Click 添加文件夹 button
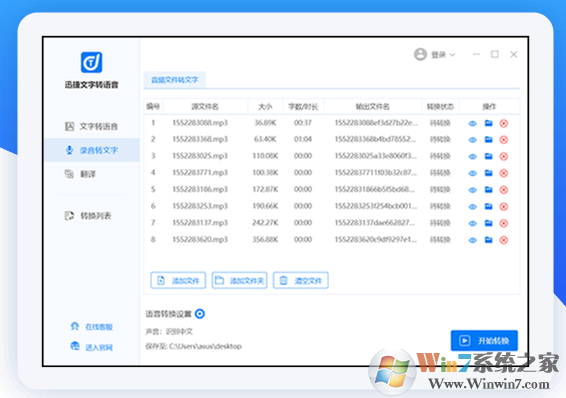The image size is (566, 398). coord(239,280)
